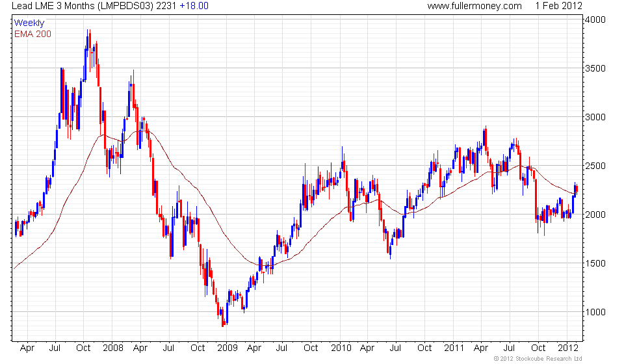Click the +18.00 price change value
637x364 pixels.
[x=194, y=6]
